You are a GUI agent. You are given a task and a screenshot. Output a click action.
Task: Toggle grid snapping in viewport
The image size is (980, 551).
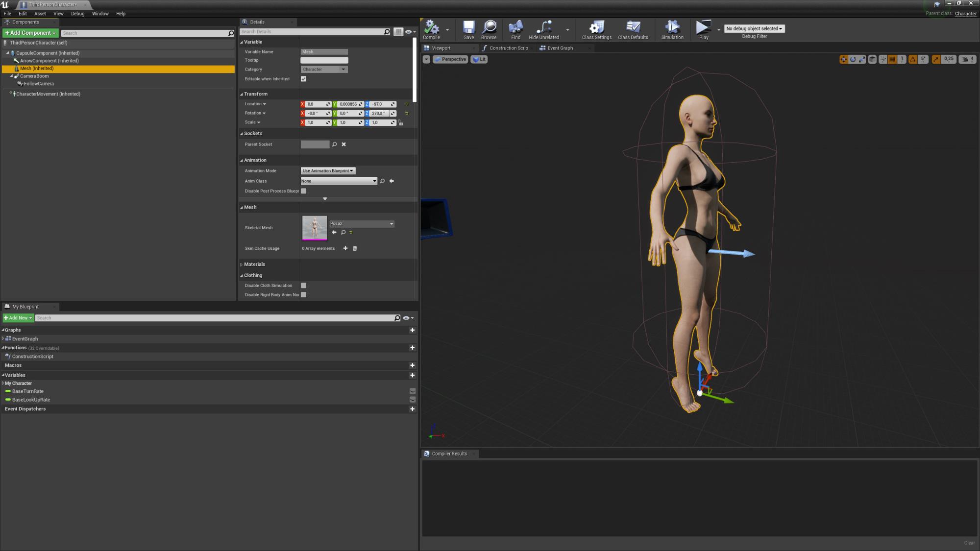click(892, 59)
